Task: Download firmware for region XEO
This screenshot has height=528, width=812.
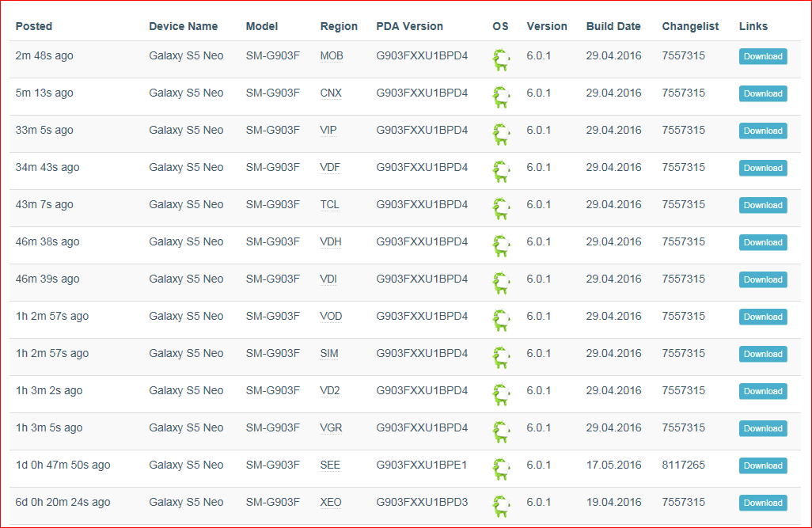Action: click(763, 504)
